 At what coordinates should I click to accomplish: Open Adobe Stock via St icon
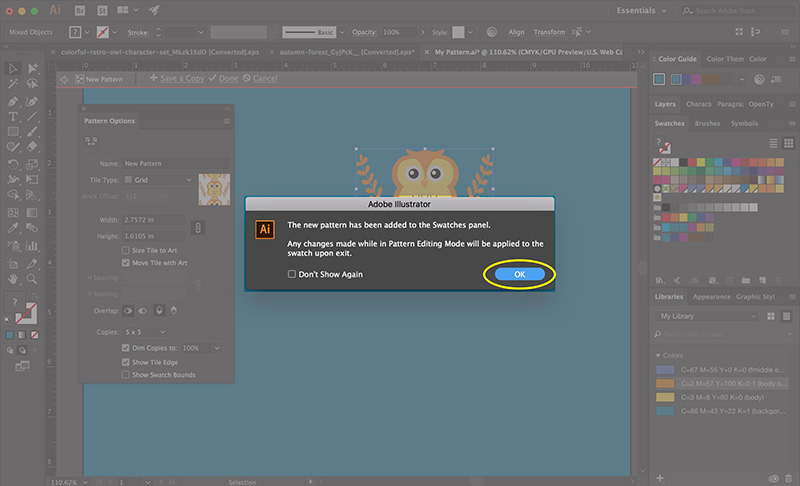[x=102, y=10]
